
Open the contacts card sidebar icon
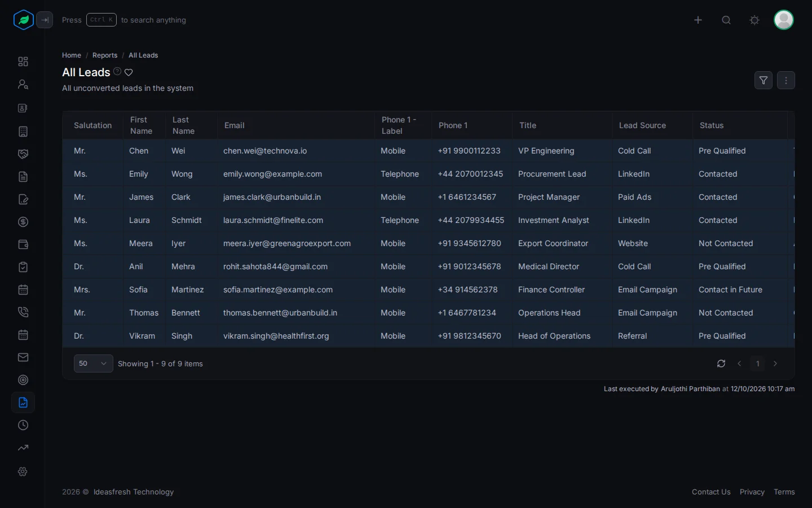[23, 108]
